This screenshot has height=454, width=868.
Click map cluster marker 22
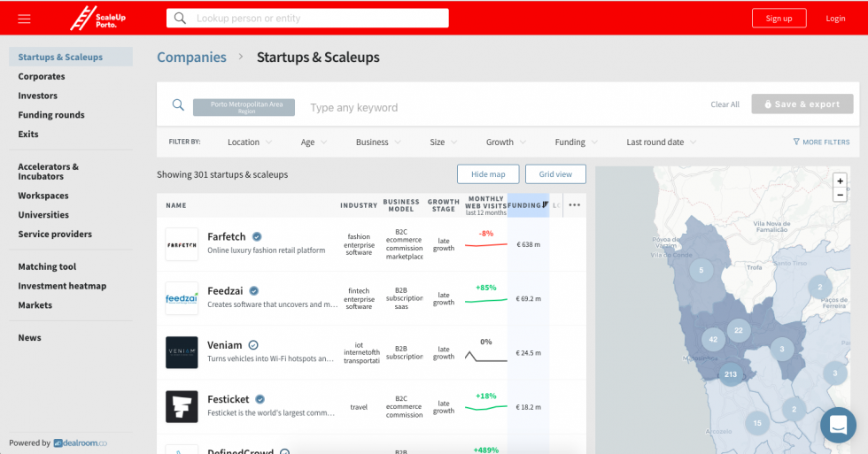click(739, 330)
